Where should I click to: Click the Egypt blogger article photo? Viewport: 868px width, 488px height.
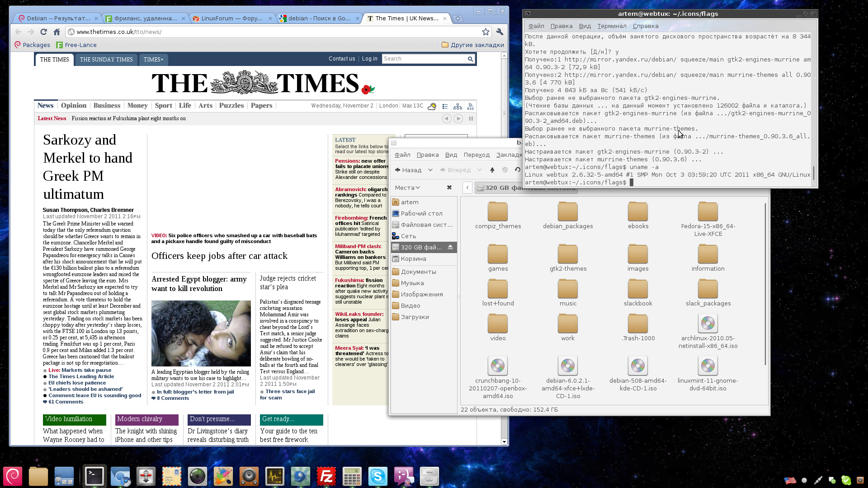point(201,333)
